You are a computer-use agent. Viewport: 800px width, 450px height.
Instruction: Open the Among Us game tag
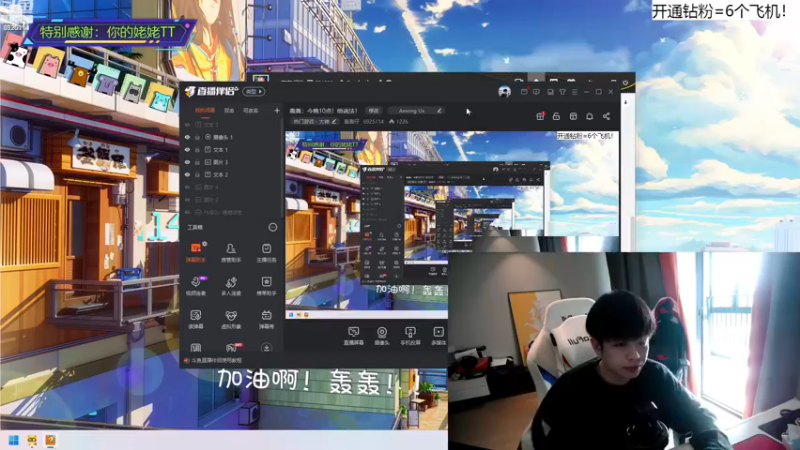click(x=411, y=110)
